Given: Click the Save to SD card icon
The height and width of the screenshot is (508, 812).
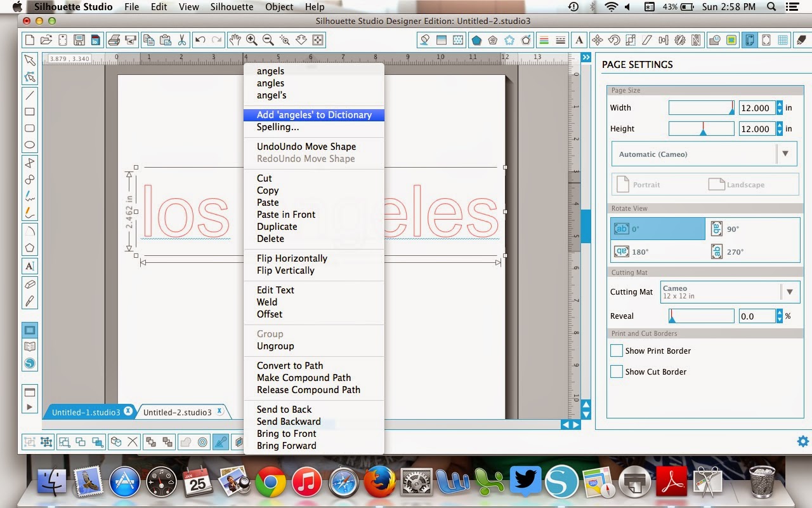Looking at the screenshot, I should coord(95,40).
